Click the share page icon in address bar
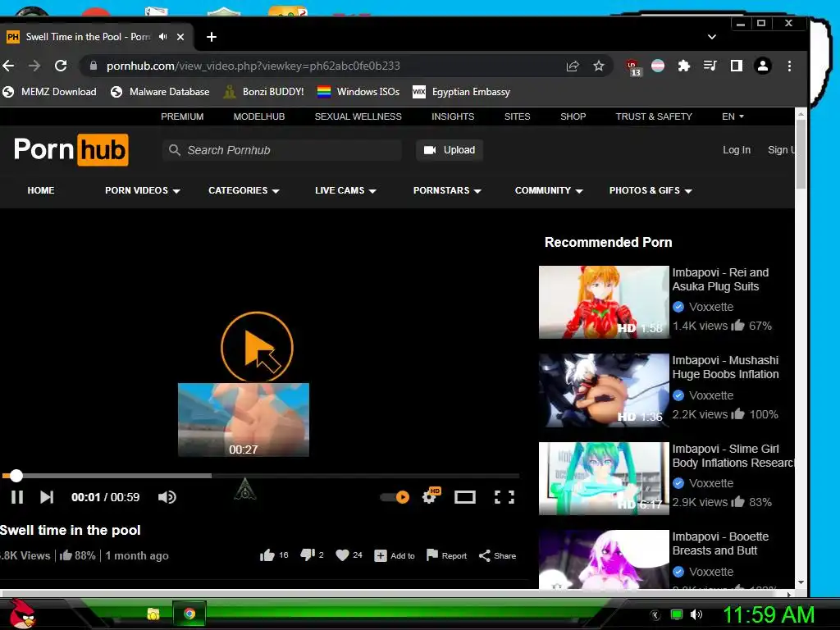Screen dimensions: 840x630 573,66
